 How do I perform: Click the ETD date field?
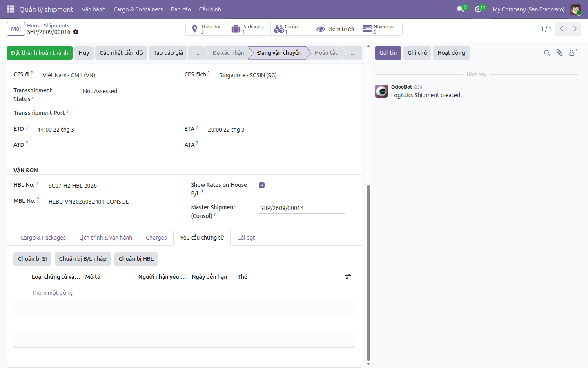tap(56, 130)
